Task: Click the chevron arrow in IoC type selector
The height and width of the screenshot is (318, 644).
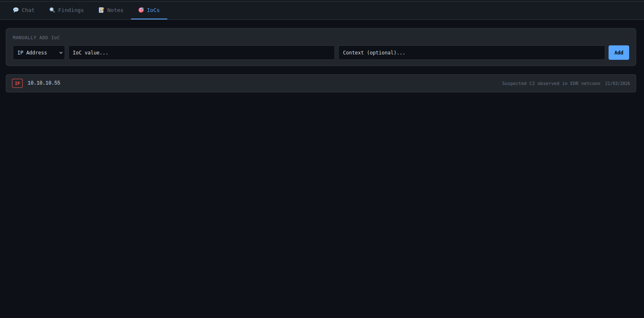Action: pyautogui.click(x=61, y=53)
